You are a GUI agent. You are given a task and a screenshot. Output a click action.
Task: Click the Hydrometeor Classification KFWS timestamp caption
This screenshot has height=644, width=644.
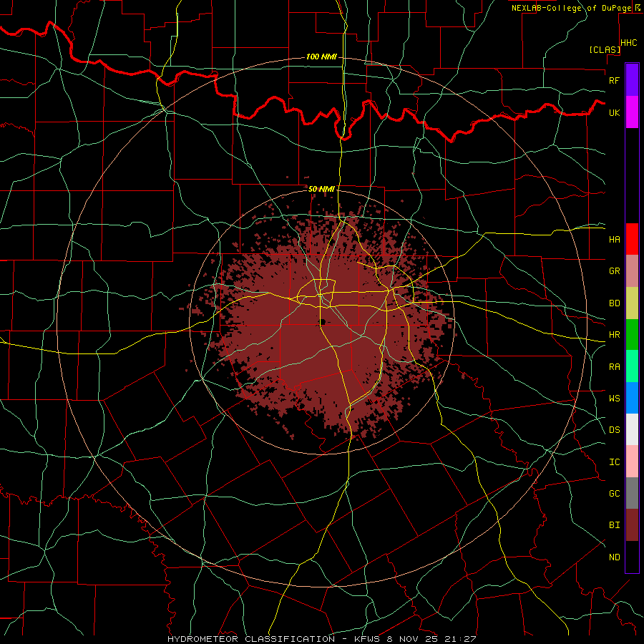pyautogui.click(x=321, y=639)
